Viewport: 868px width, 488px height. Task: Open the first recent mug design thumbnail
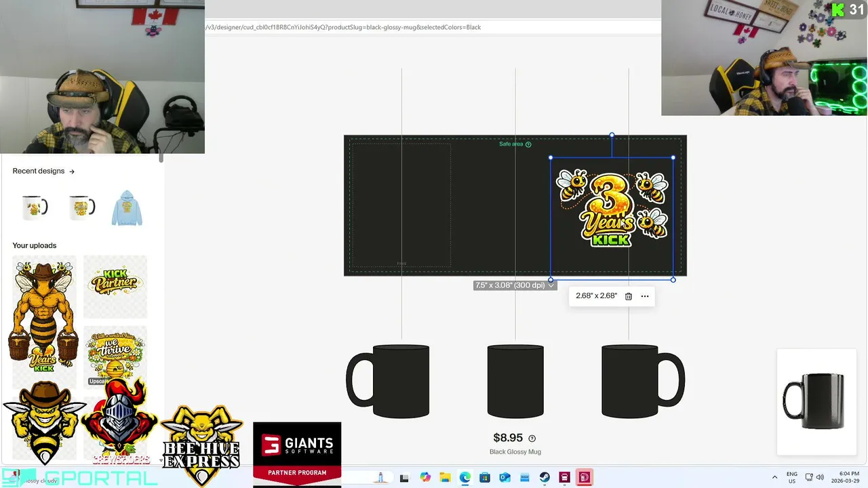coord(35,207)
